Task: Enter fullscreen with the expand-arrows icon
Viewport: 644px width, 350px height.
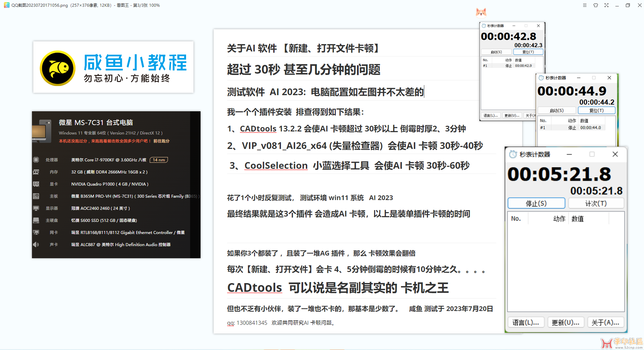Action: (x=606, y=5)
